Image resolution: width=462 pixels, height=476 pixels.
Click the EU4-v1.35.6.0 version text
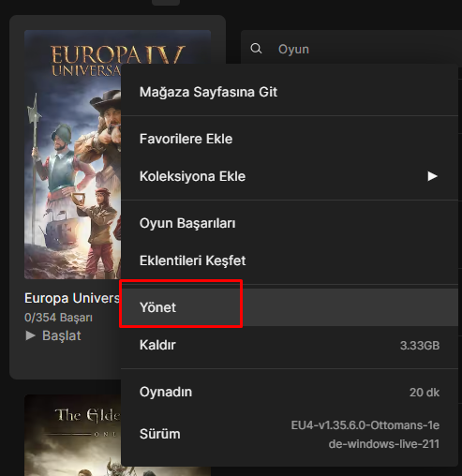365,435
